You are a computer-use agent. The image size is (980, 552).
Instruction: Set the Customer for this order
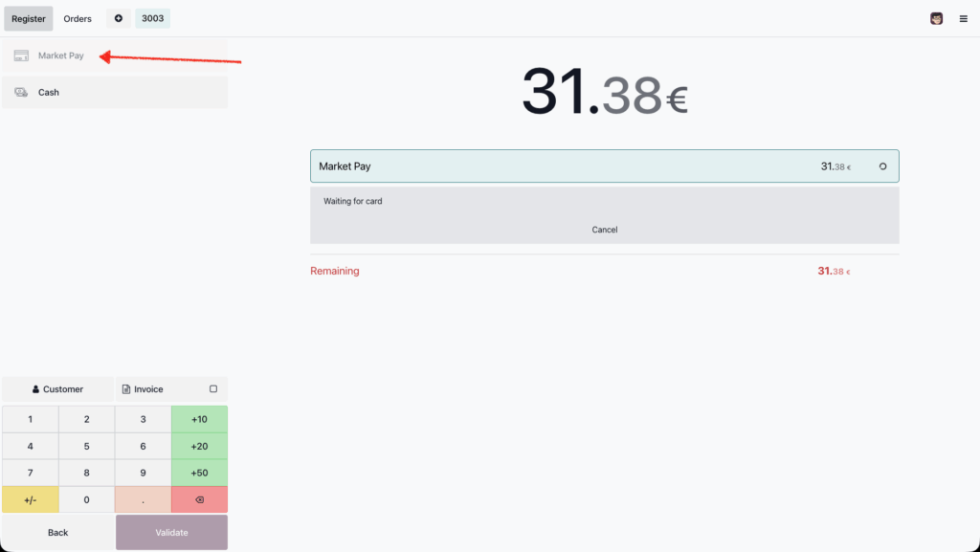pos(57,389)
